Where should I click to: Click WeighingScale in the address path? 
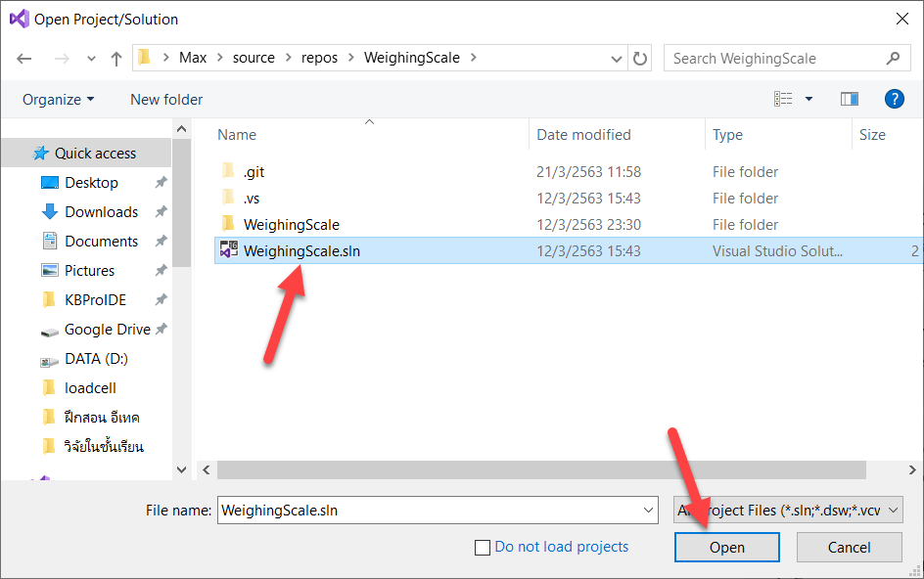coord(412,58)
